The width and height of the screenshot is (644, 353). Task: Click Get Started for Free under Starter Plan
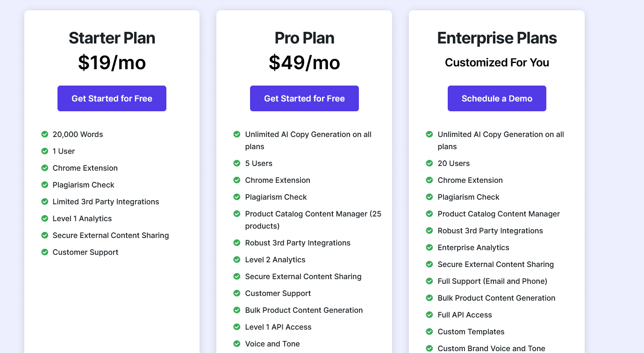tap(112, 98)
